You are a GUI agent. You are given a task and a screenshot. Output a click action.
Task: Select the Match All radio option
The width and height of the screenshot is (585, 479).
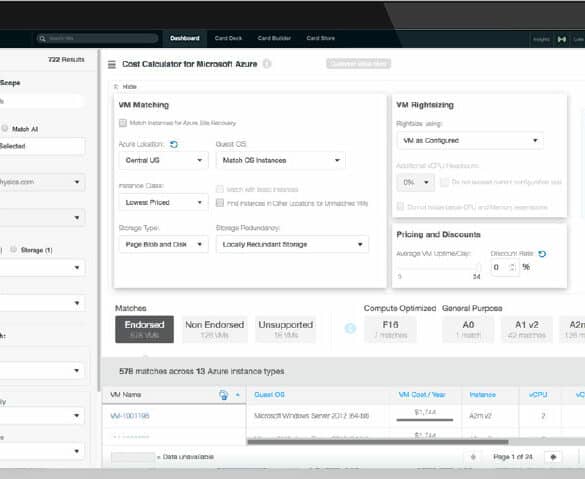pos(4,128)
